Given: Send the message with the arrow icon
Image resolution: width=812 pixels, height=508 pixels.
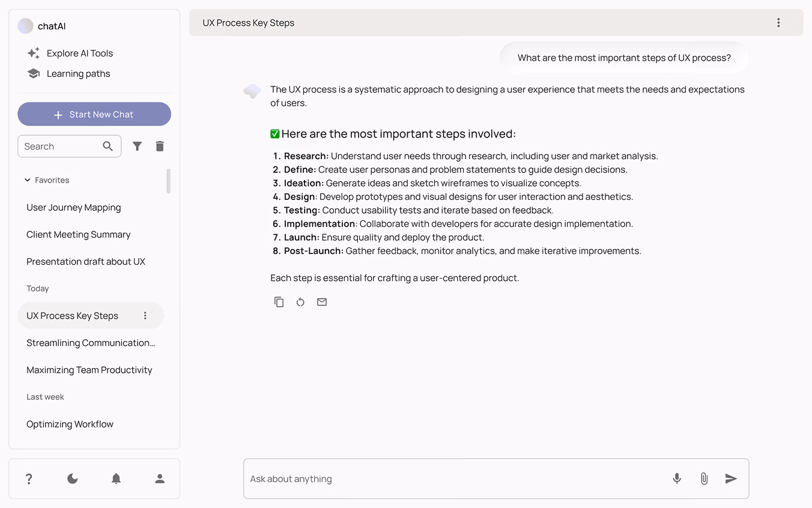Looking at the screenshot, I should click(x=731, y=479).
